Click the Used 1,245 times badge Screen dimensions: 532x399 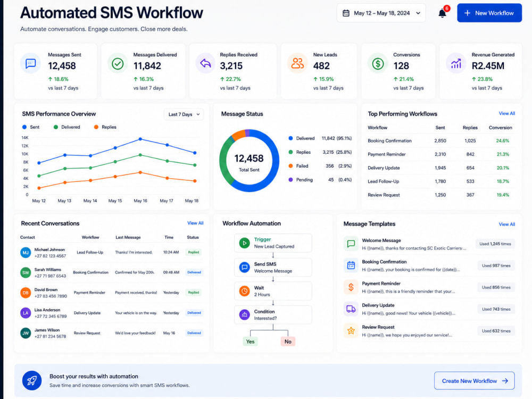point(495,244)
